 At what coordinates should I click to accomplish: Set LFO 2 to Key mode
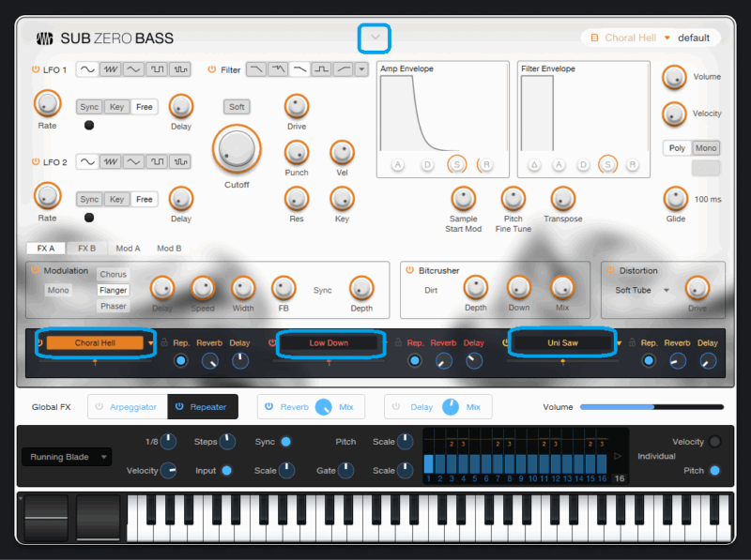116,199
